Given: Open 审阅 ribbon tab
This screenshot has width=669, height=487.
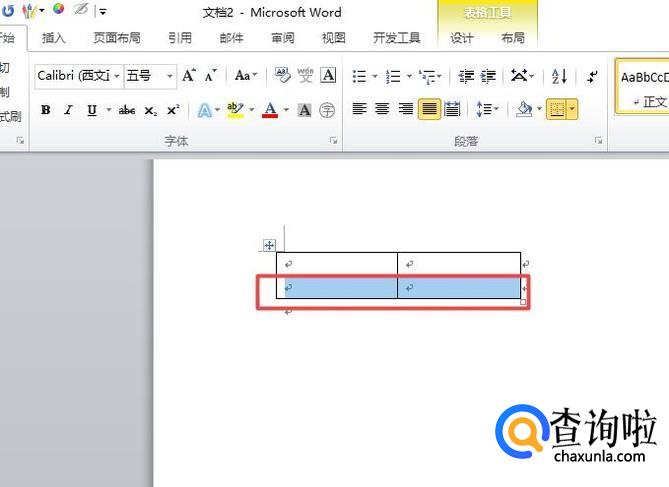Looking at the screenshot, I should pyautogui.click(x=282, y=38).
